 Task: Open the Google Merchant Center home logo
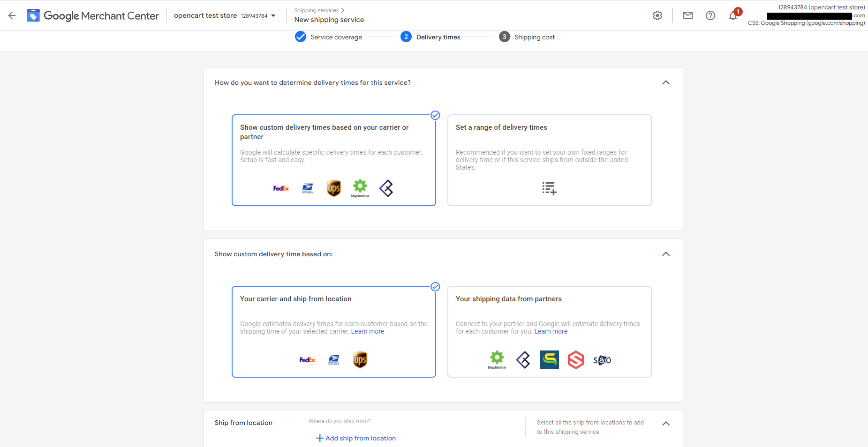coord(93,15)
